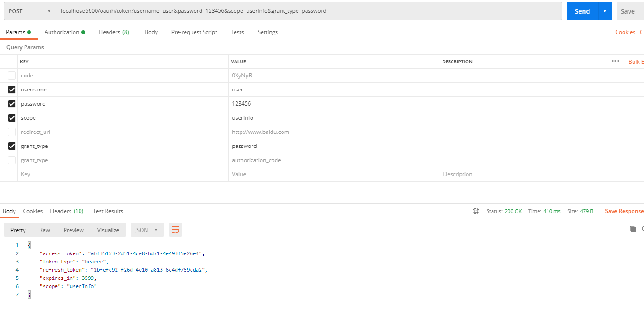Open the Cookies link near Send
The height and width of the screenshot is (319, 644).
coord(625,32)
